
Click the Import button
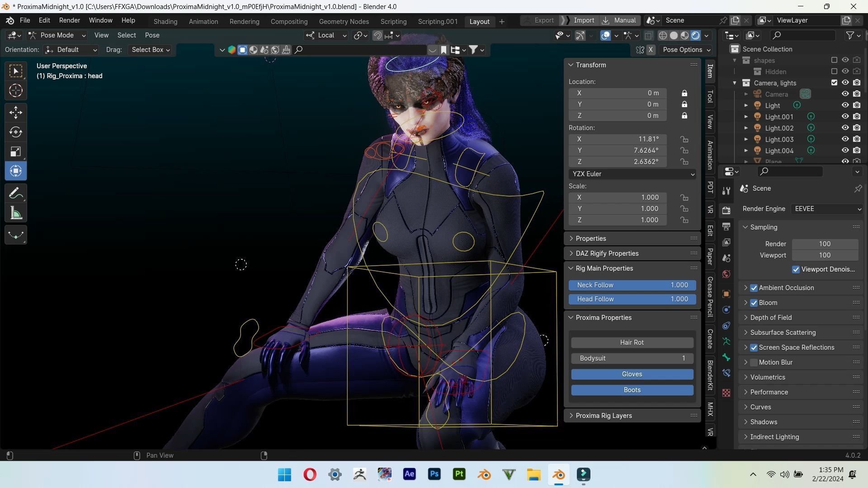[579, 20]
